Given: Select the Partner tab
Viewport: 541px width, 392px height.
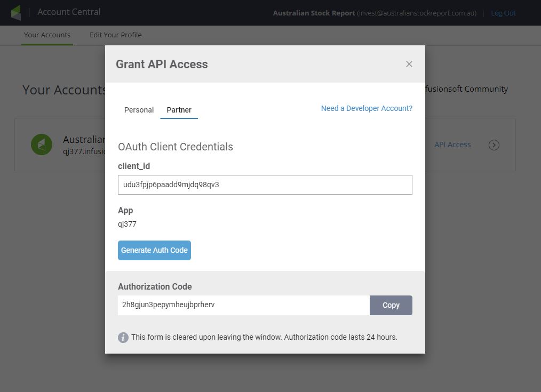Looking at the screenshot, I should (179, 110).
